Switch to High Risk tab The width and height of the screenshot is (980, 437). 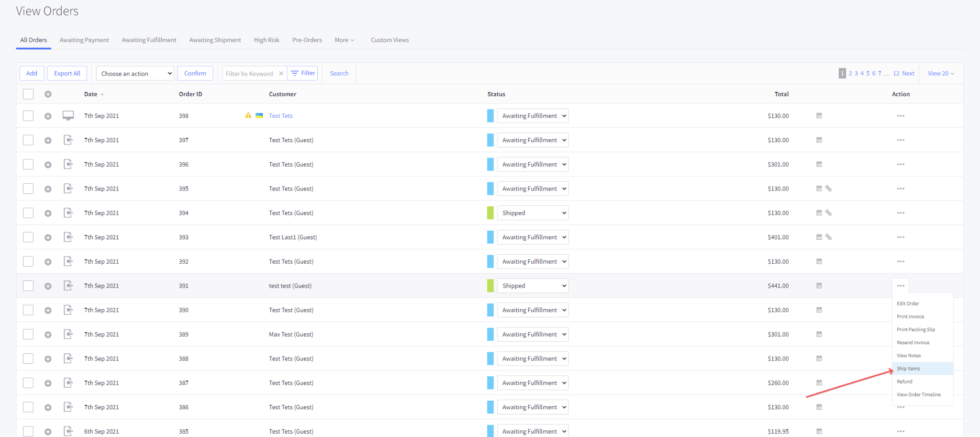coord(267,40)
